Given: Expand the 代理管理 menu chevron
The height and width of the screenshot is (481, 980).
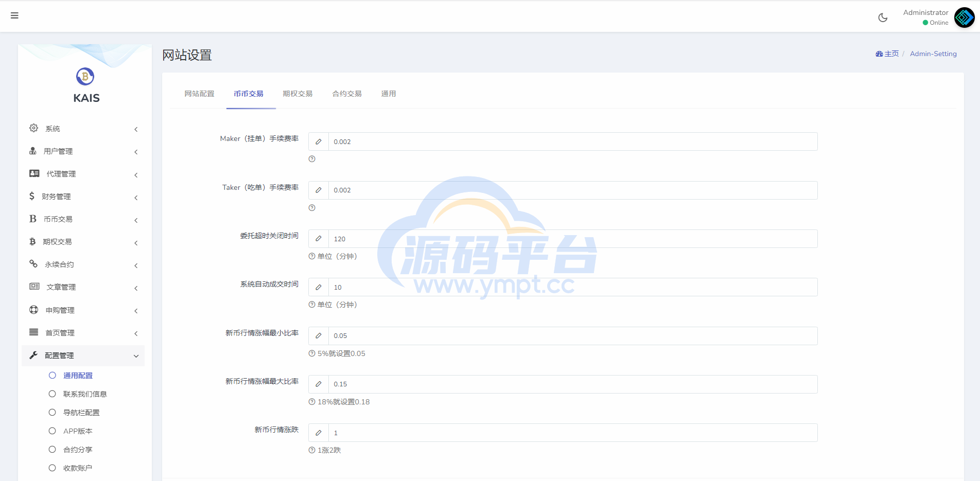Looking at the screenshot, I should [x=136, y=175].
